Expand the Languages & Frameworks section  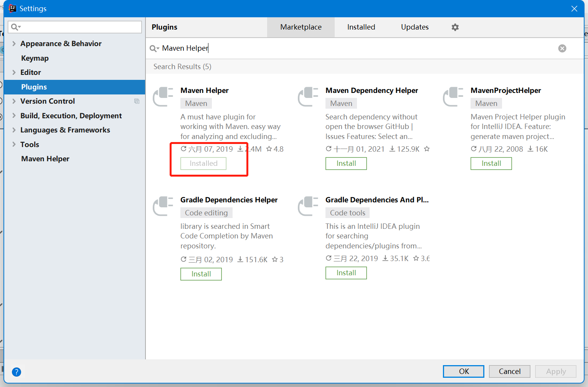(x=14, y=130)
